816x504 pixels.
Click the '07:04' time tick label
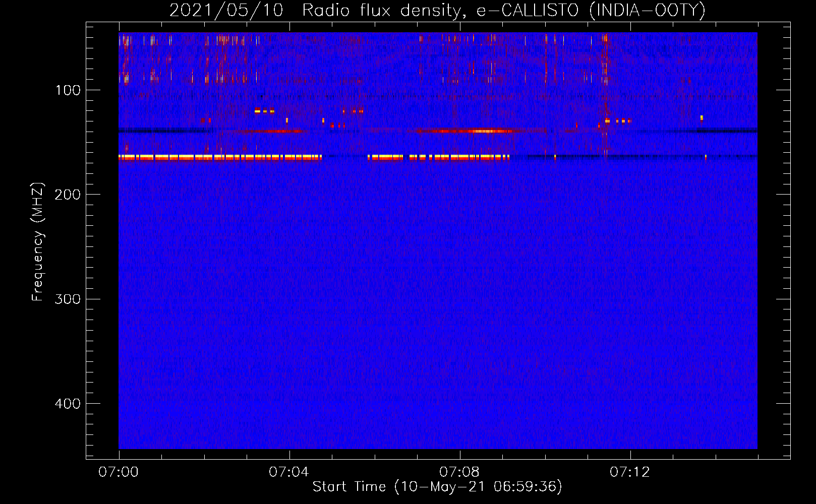pos(289,472)
